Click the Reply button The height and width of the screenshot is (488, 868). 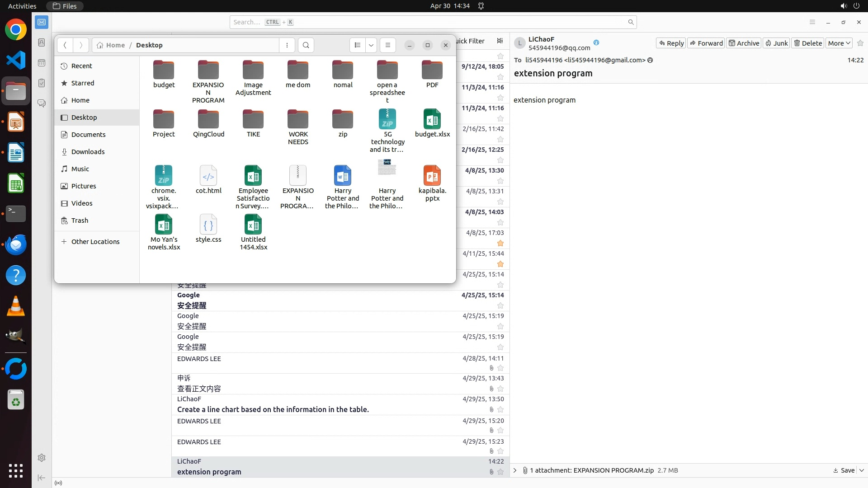[x=671, y=43]
